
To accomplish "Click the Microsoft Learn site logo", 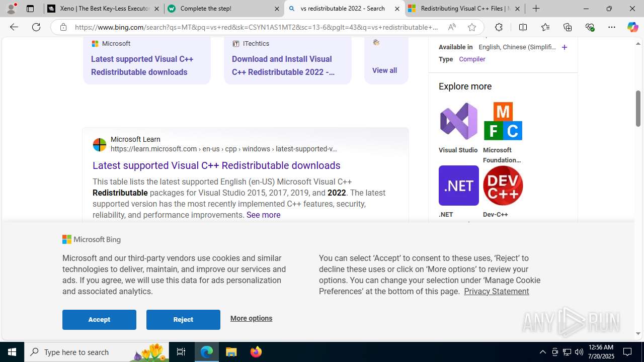I will pos(100,145).
